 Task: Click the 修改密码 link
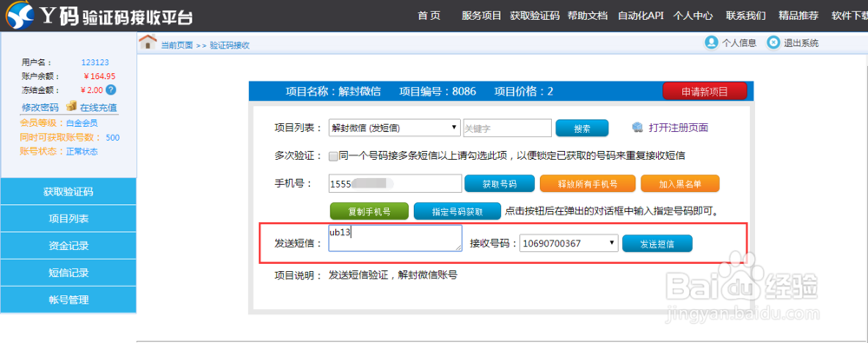pyautogui.click(x=40, y=107)
